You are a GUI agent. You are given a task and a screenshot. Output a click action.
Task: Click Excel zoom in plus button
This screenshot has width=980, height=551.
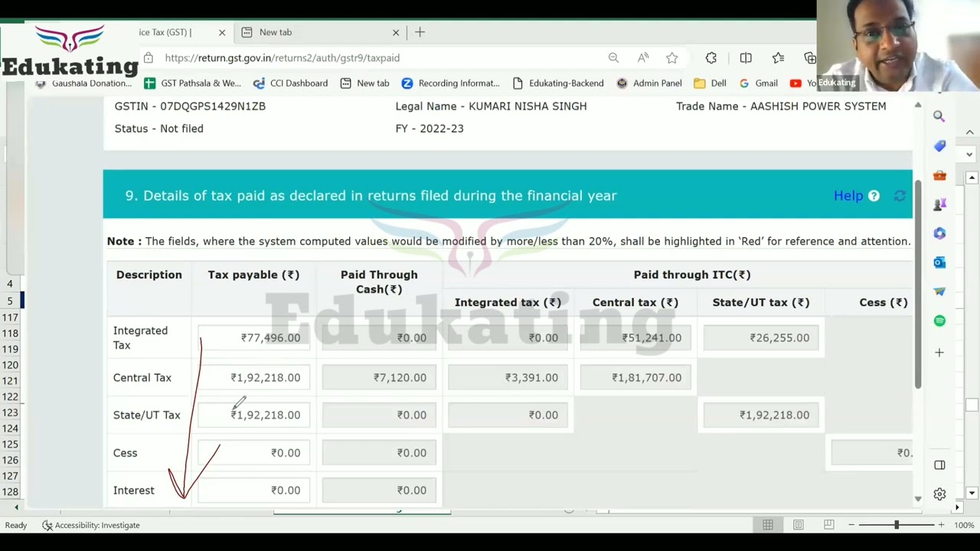click(x=941, y=525)
